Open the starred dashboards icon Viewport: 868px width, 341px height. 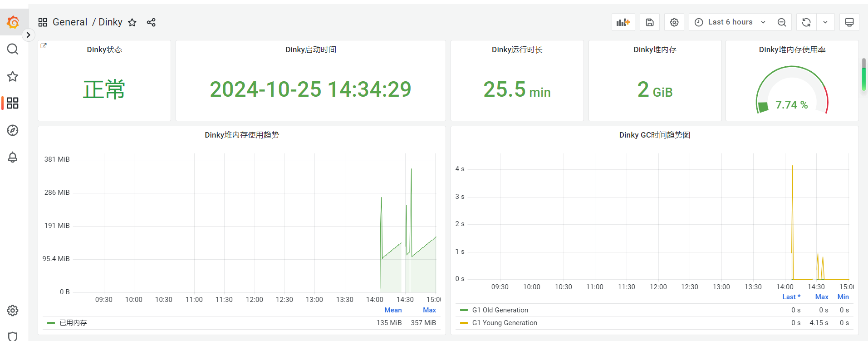pos(13,76)
